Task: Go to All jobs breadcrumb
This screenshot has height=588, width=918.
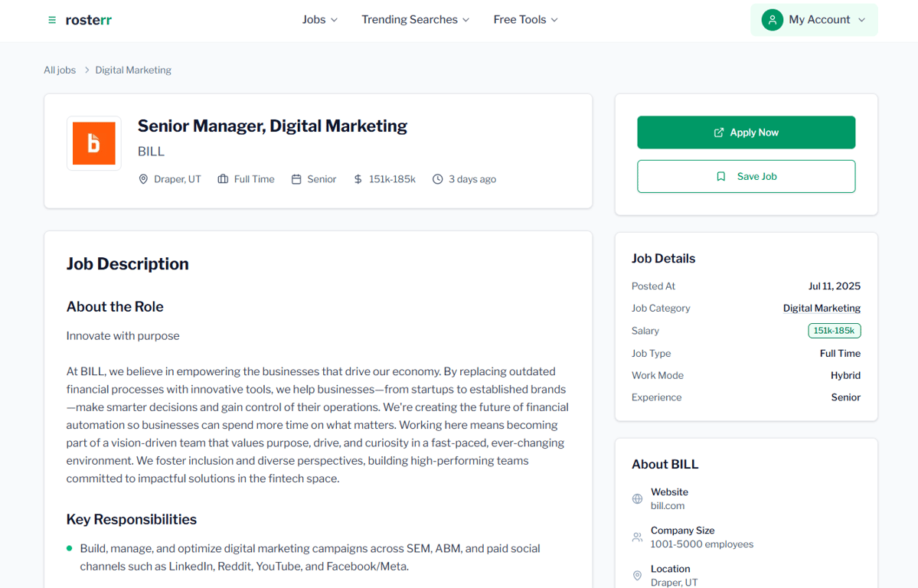Action: click(60, 70)
